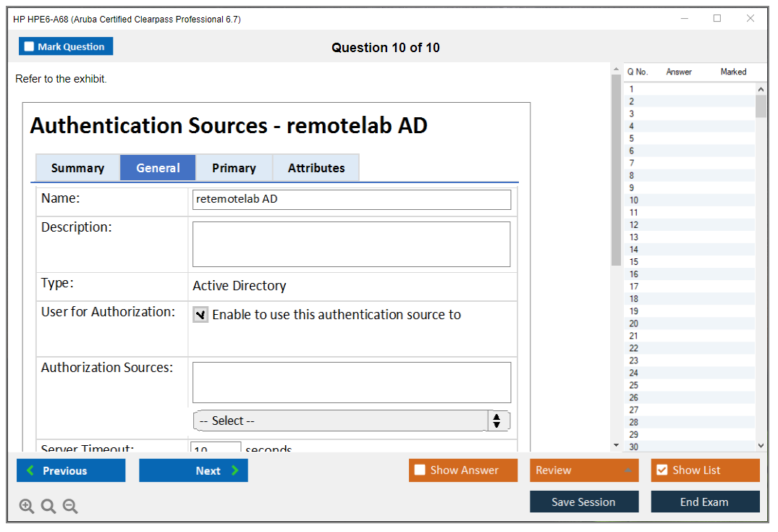
Task: Switch to the Summary tab
Action: 77,168
